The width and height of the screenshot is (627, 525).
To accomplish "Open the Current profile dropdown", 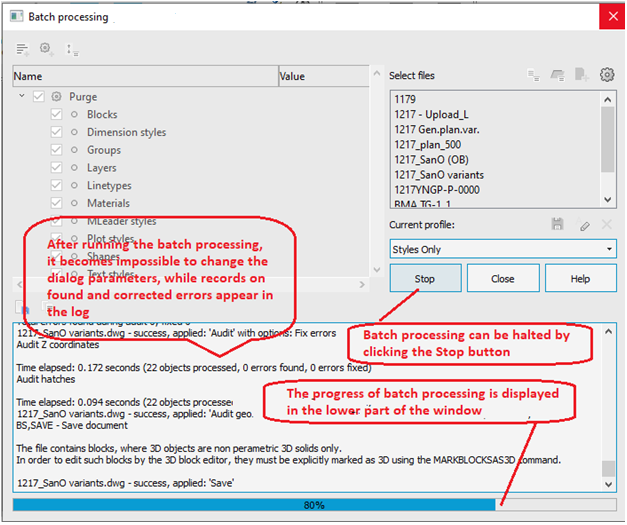I will coord(502,249).
